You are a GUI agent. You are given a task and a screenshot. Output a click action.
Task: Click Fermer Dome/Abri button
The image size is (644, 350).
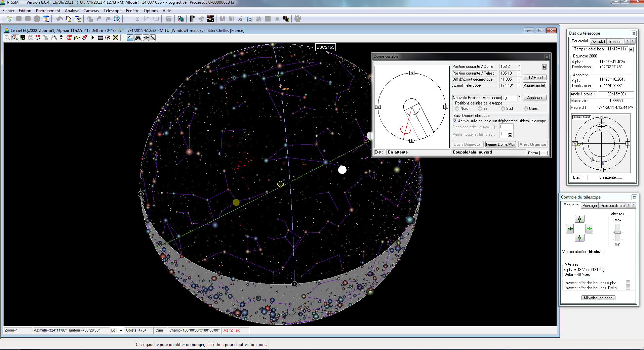tap(500, 144)
